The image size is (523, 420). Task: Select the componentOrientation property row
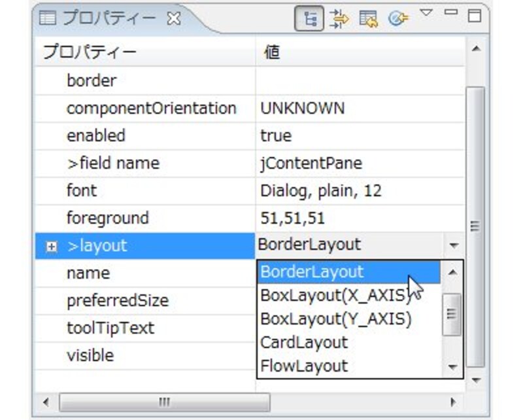tap(151, 109)
